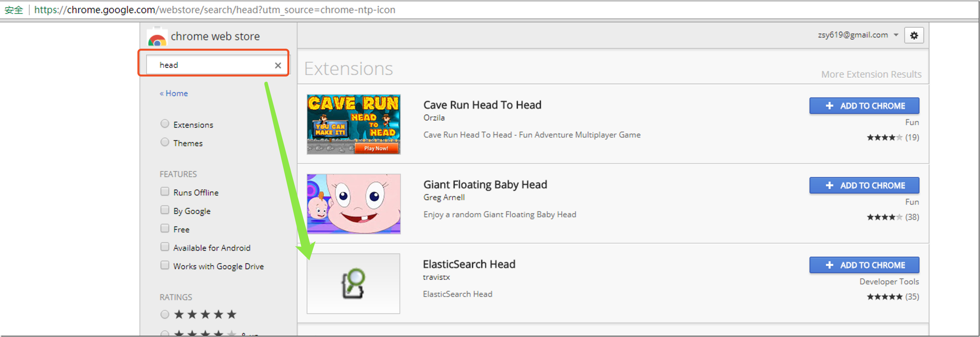980x337 pixels.
Task: Check Works with Google Drive
Action: 164,265
